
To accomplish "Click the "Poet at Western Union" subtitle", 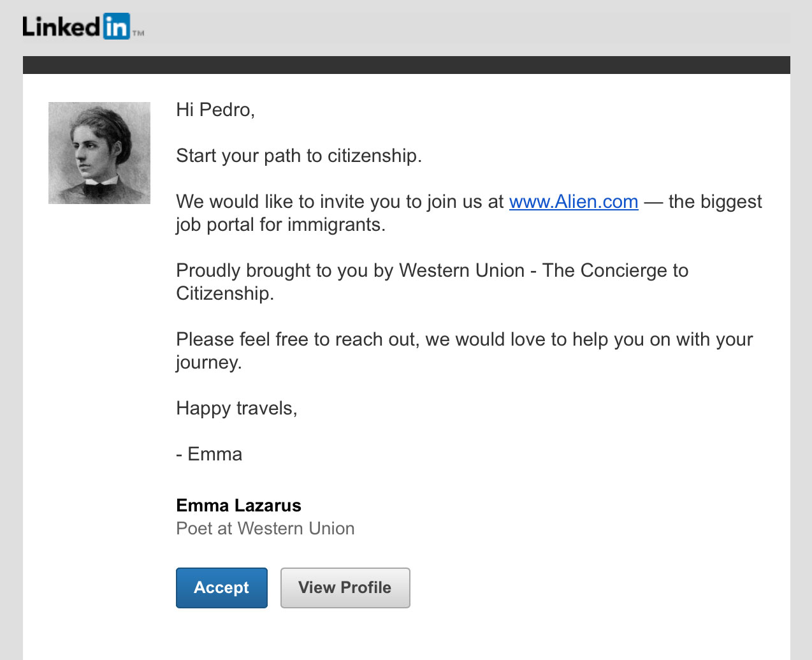I will click(x=265, y=529).
